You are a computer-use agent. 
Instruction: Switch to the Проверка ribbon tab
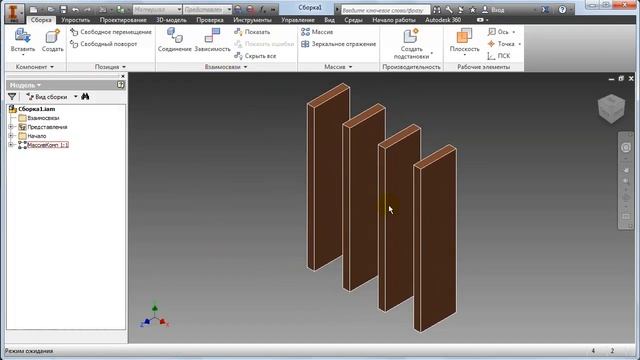coord(210,20)
